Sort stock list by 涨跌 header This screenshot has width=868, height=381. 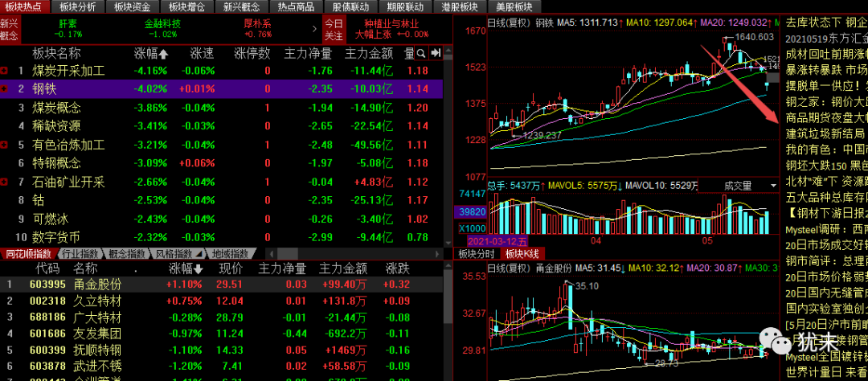pos(398,269)
